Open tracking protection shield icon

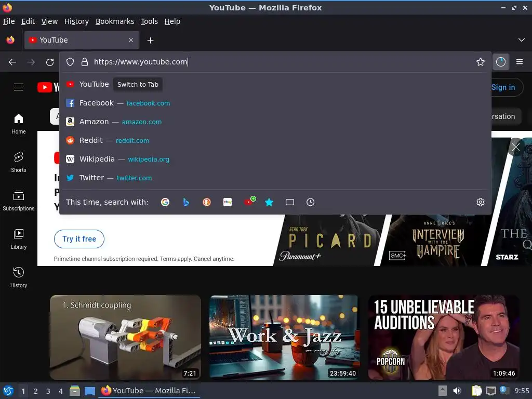tap(70, 62)
